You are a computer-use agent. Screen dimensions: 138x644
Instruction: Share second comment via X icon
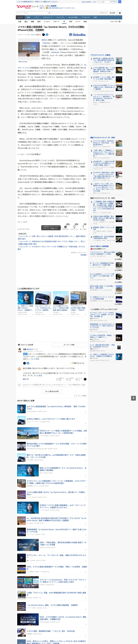click(85, 379)
